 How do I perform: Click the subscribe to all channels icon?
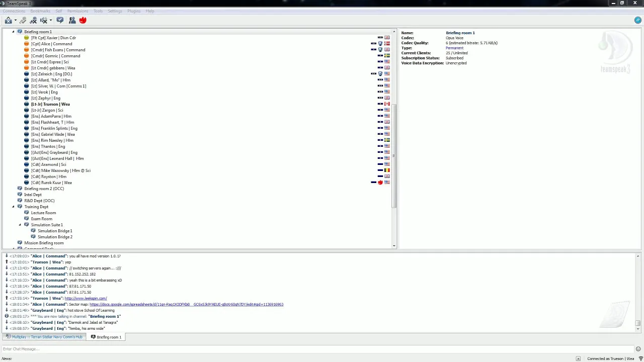click(60, 20)
